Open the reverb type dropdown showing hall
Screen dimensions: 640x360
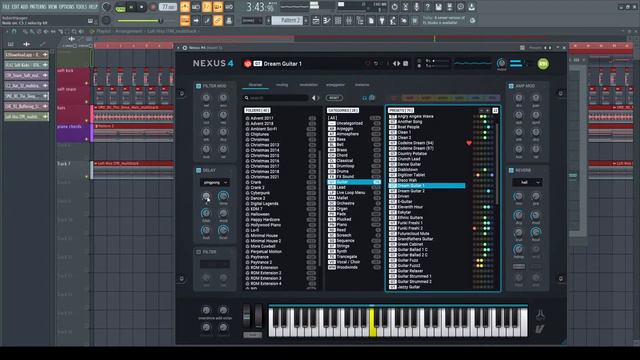tap(527, 182)
